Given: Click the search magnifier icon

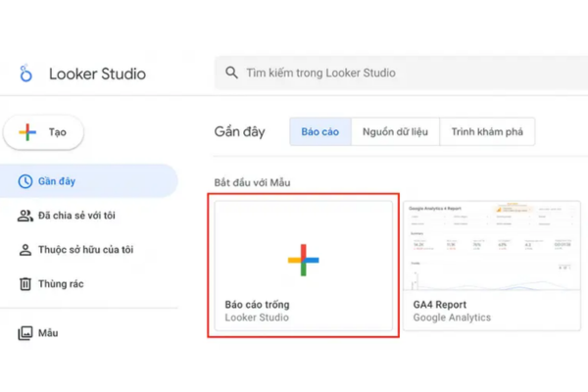Looking at the screenshot, I should [231, 73].
